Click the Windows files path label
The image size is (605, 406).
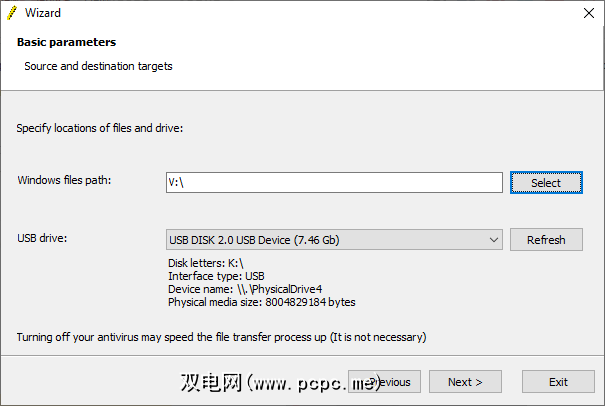click(64, 180)
